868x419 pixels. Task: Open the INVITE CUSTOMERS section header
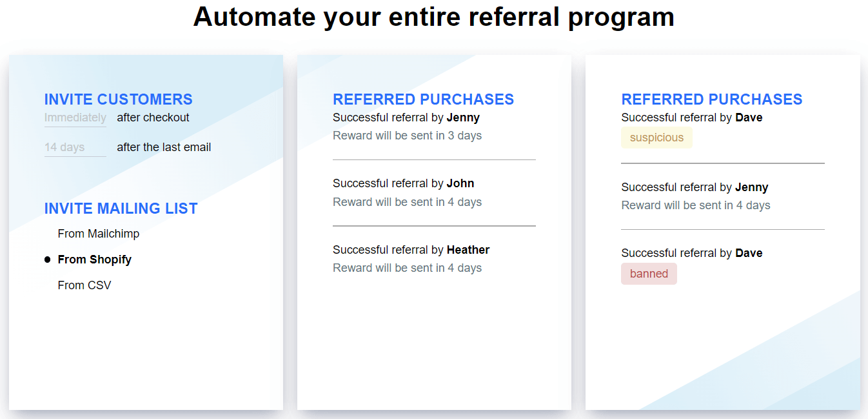tap(118, 99)
